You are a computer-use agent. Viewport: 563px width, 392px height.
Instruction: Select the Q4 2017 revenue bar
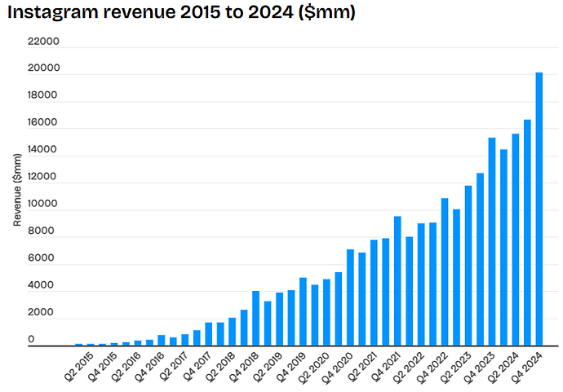coord(209,333)
